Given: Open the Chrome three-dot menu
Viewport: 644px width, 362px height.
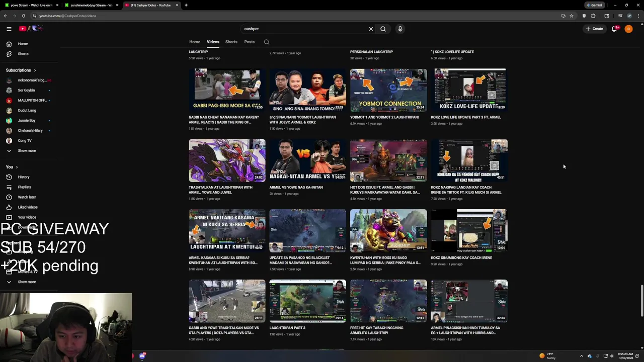Looking at the screenshot, I should coord(639,16).
